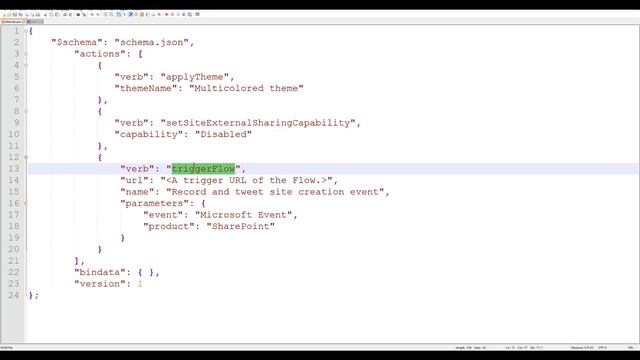
Task: Click line number 13 in the margin
Action: pyautogui.click(x=13, y=169)
